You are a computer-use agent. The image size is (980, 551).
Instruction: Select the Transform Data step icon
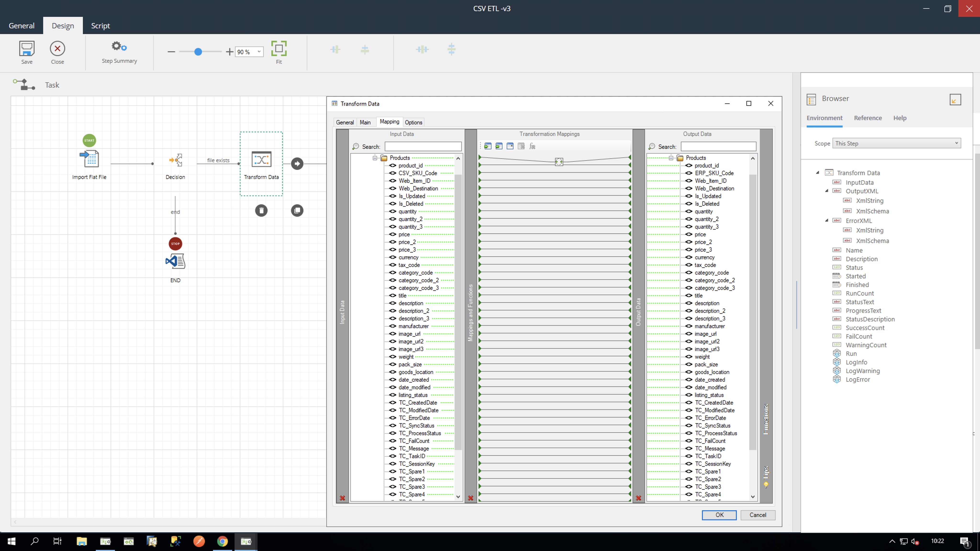[x=261, y=159]
